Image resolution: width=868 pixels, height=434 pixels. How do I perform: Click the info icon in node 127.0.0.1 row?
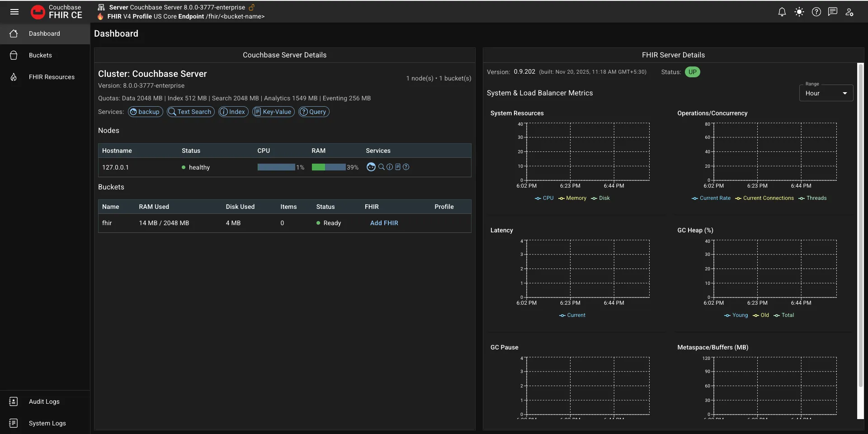[x=389, y=167]
